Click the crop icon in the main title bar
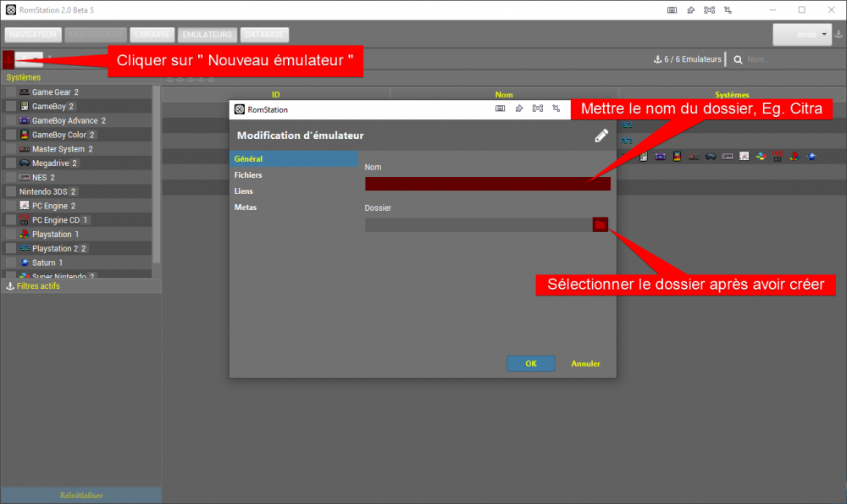847x504 pixels. 728,9
